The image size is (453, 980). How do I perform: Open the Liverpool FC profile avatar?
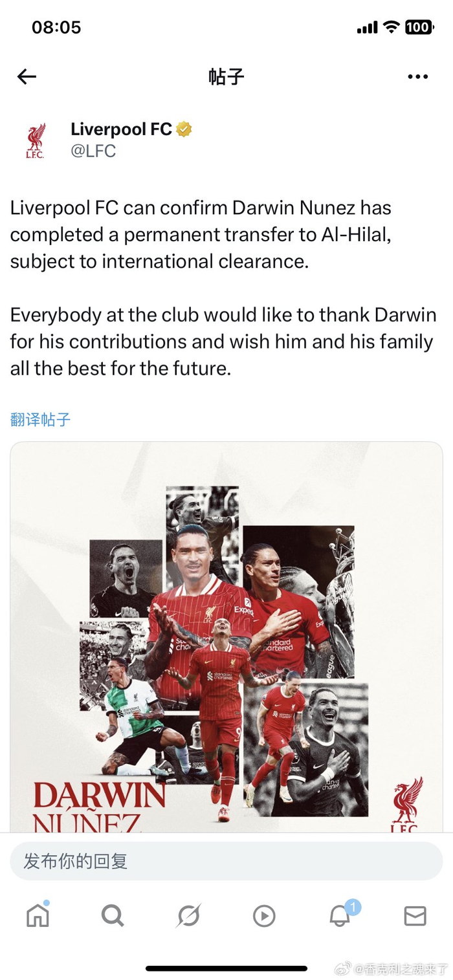(x=36, y=140)
